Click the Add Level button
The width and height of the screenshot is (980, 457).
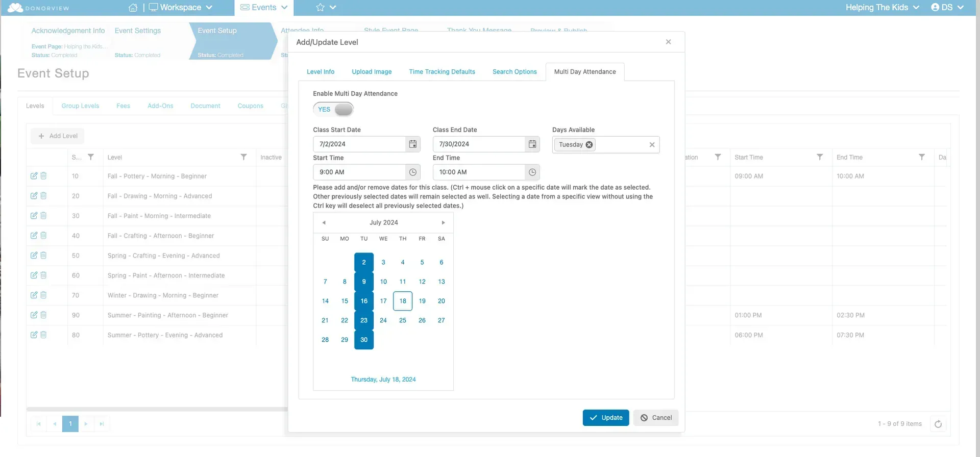[x=58, y=136]
